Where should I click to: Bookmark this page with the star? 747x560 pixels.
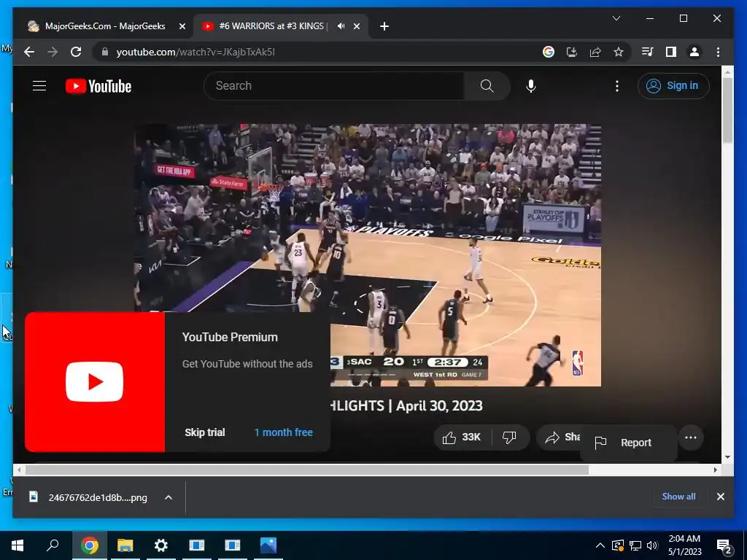coord(619,52)
